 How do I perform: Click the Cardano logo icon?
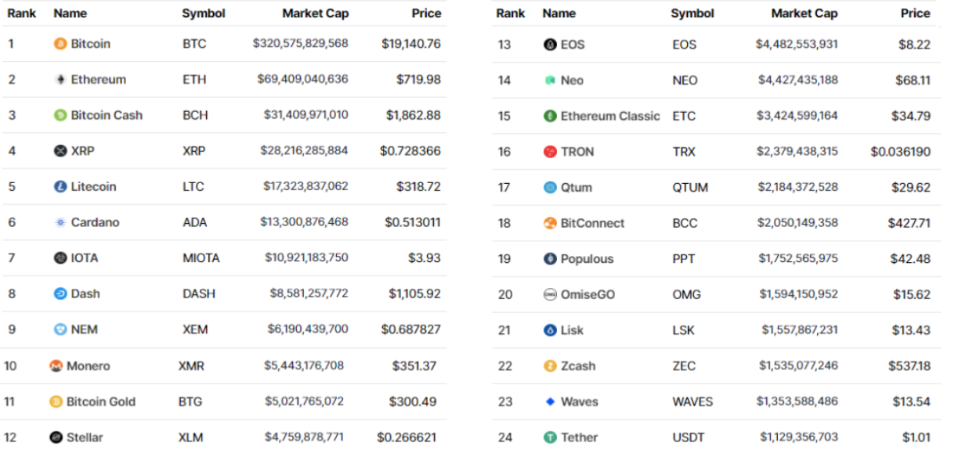tap(60, 222)
